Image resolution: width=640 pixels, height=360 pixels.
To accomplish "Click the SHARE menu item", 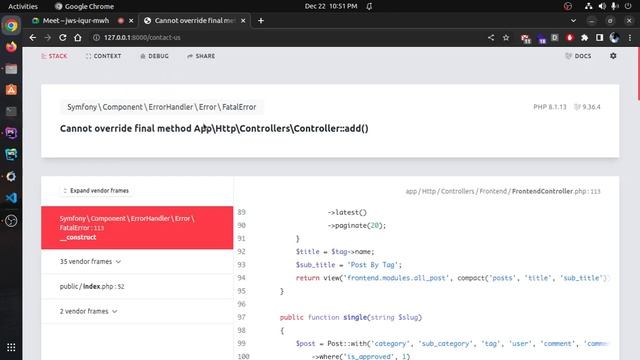I will [201, 56].
